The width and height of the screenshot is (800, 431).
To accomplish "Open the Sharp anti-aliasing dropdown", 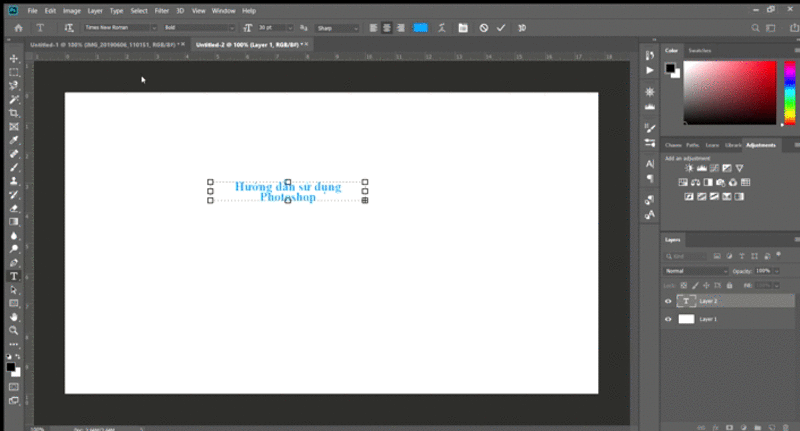I will (337, 28).
